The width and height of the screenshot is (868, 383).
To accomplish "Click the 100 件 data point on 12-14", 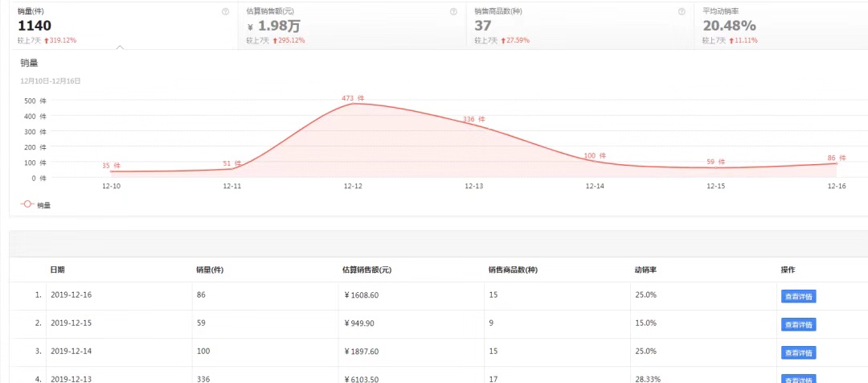I will pyautogui.click(x=595, y=161).
